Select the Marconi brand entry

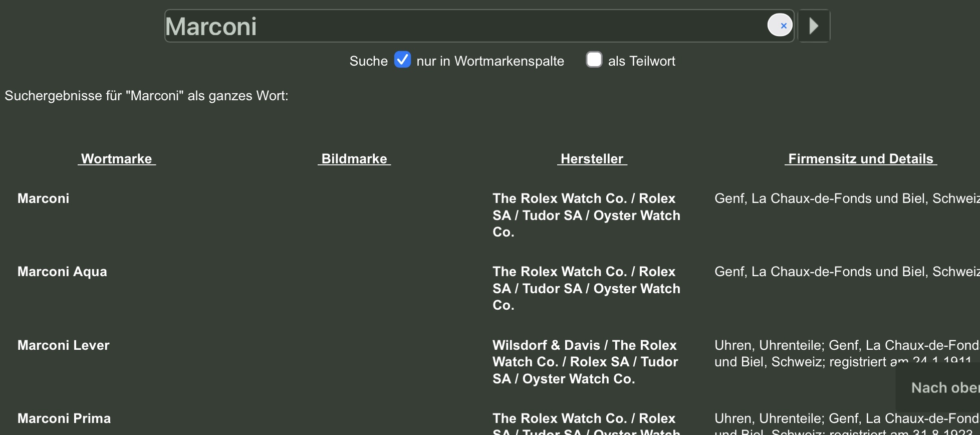tap(44, 198)
